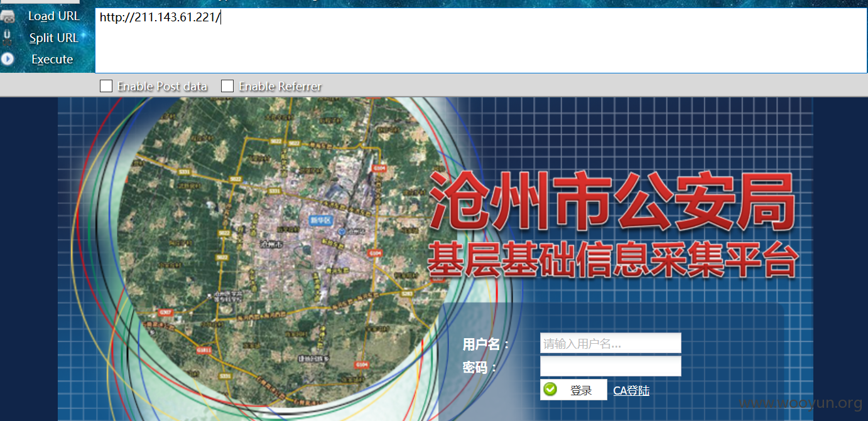Click the green check icon on login button
868x421 pixels.
pos(550,390)
